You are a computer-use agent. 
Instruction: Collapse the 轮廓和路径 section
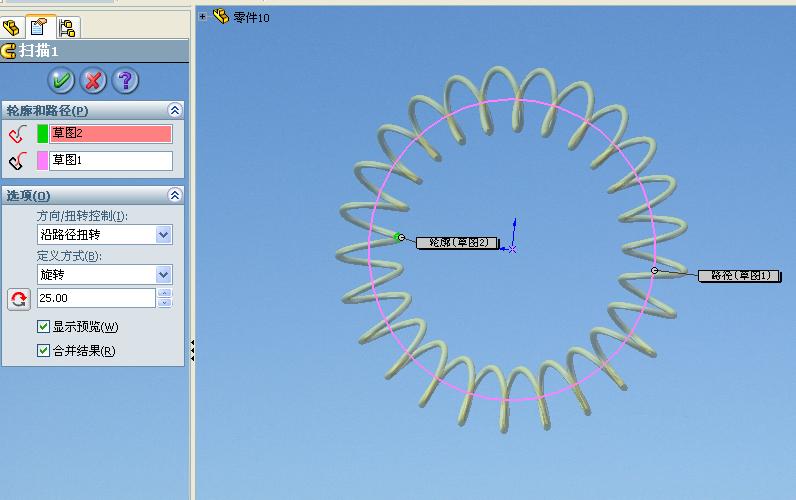175,110
